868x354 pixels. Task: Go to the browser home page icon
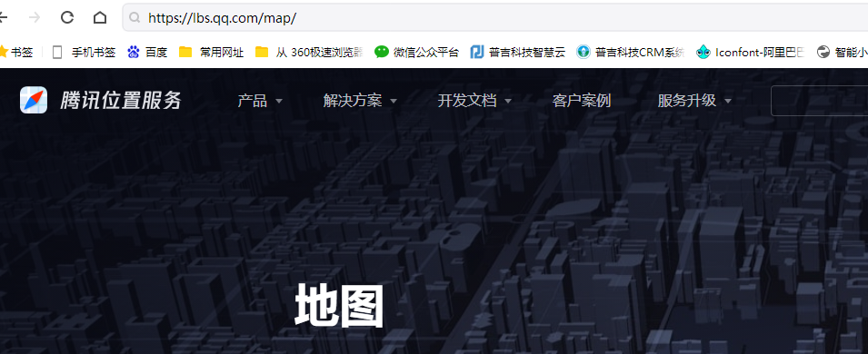[x=100, y=18]
